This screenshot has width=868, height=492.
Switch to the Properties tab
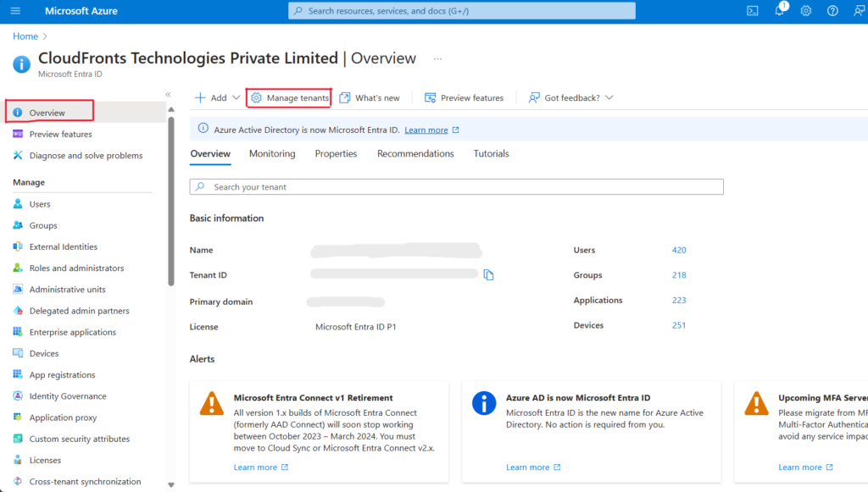pos(336,153)
